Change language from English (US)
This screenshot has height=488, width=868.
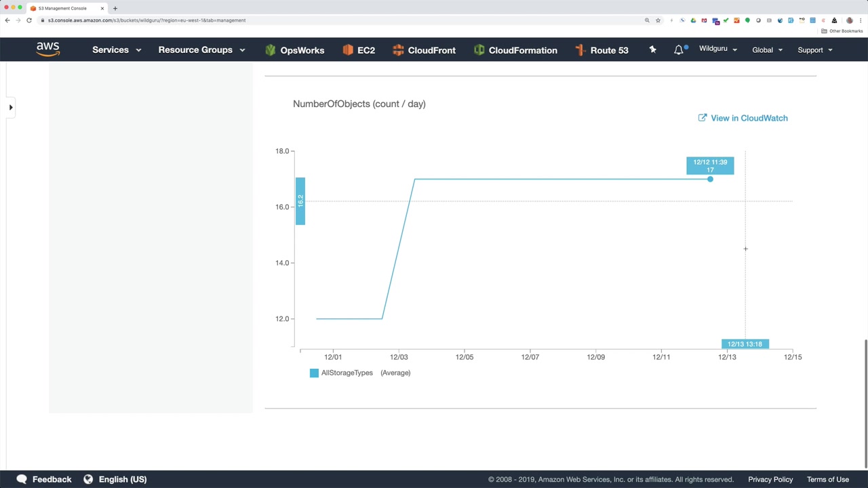[x=115, y=479]
